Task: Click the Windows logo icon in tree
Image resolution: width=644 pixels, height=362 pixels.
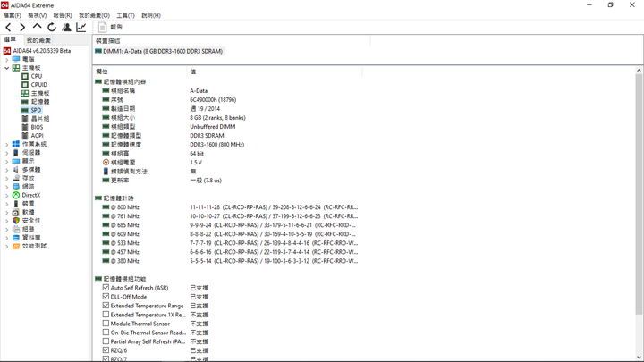Action: click(15, 144)
